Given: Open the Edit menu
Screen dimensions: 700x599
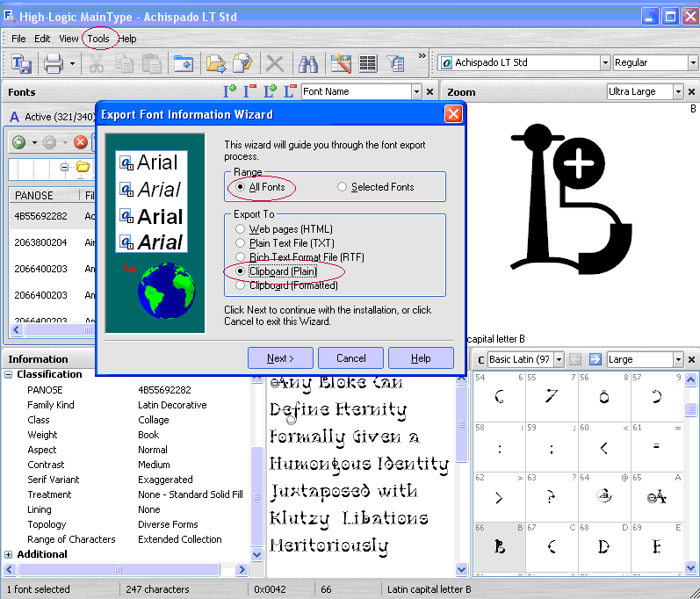Looking at the screenshot, I should [x=42, y=39].
